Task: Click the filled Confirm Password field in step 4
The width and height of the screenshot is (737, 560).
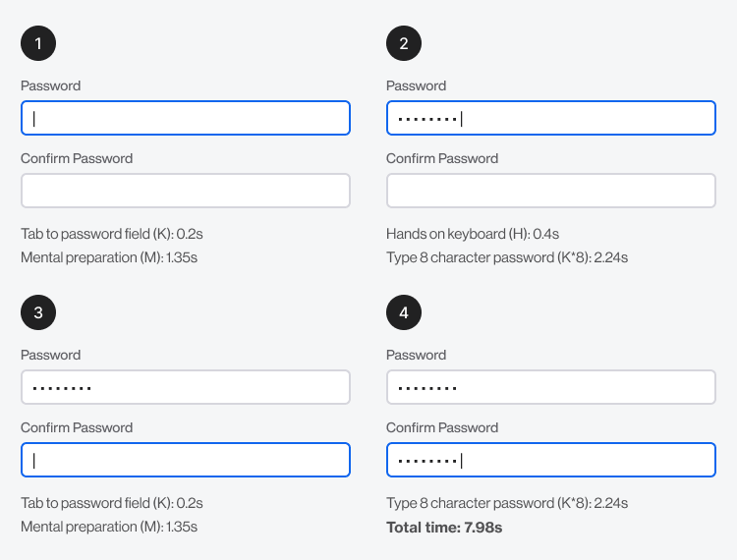Action: [x=550, y=460]
